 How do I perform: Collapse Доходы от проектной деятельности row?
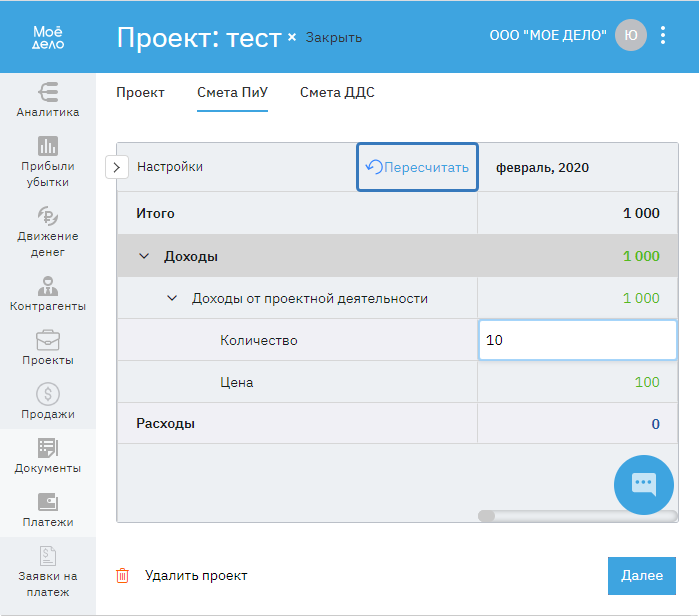(x=172, y=298)
